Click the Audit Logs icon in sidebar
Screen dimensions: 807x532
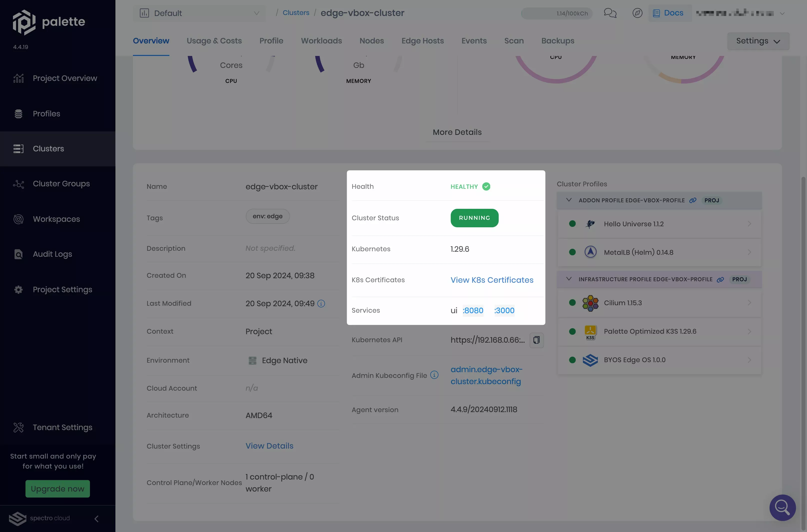pos(18,254)
